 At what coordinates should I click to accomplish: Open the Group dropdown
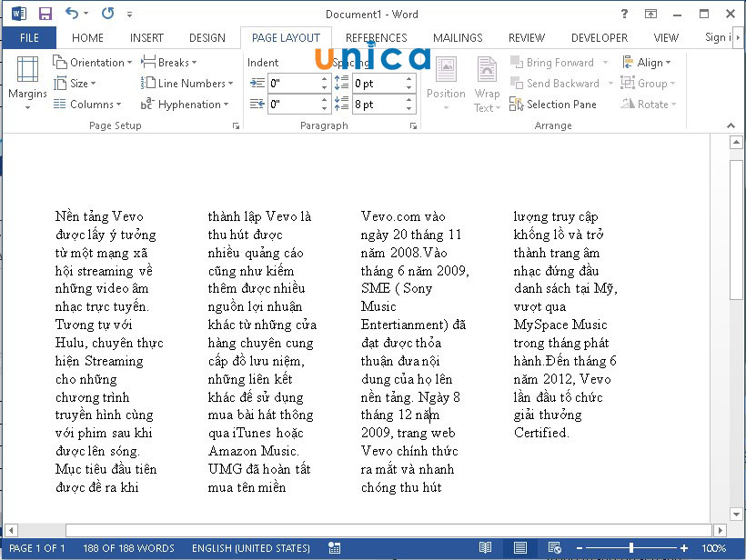click(648, 84)
